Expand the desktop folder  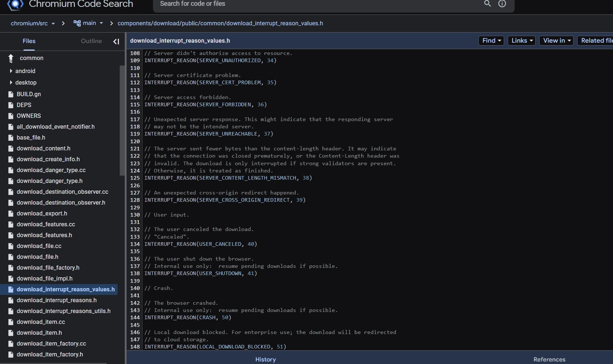11,83
